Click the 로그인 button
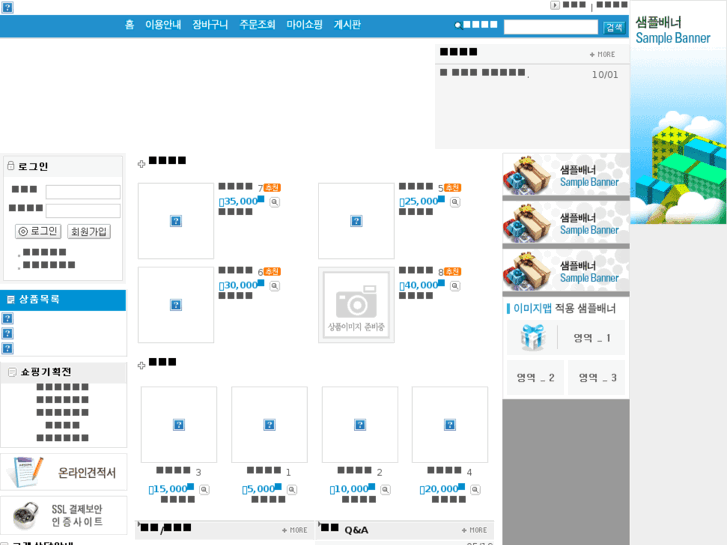Image resolution: width=727 pixels, height=545 pixels. [38, 231]
